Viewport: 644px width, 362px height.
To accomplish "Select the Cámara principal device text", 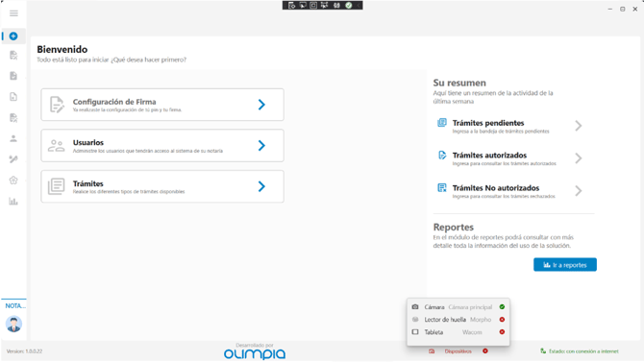I will click(470, 307).
